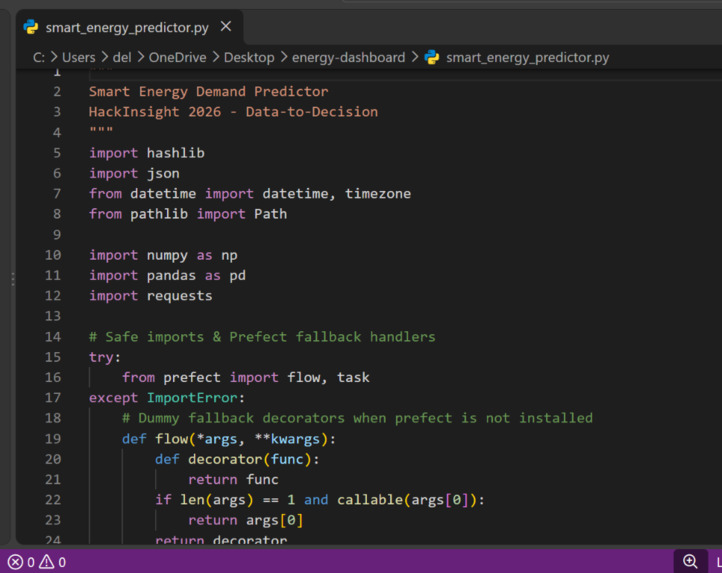Click the text 'Smart Energy Demand Predictor'
The image size is (722, 573).
[209, 91]
